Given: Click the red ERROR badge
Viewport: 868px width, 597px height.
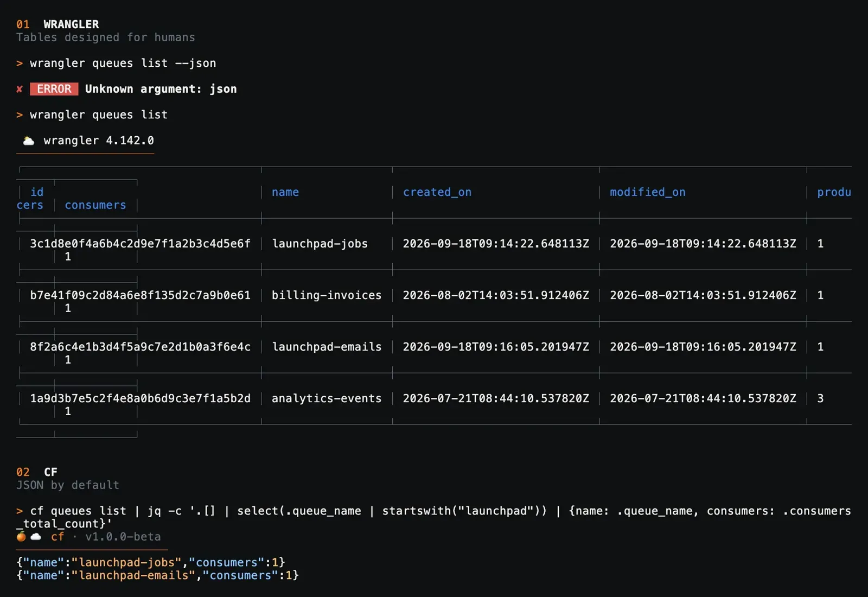Looking at the screenshot, I should tap(54, 89).
